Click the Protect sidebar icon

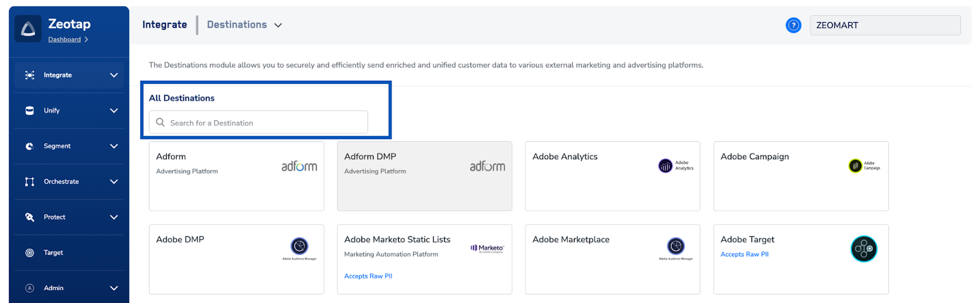pyautogui.click(x=29, y=217)
